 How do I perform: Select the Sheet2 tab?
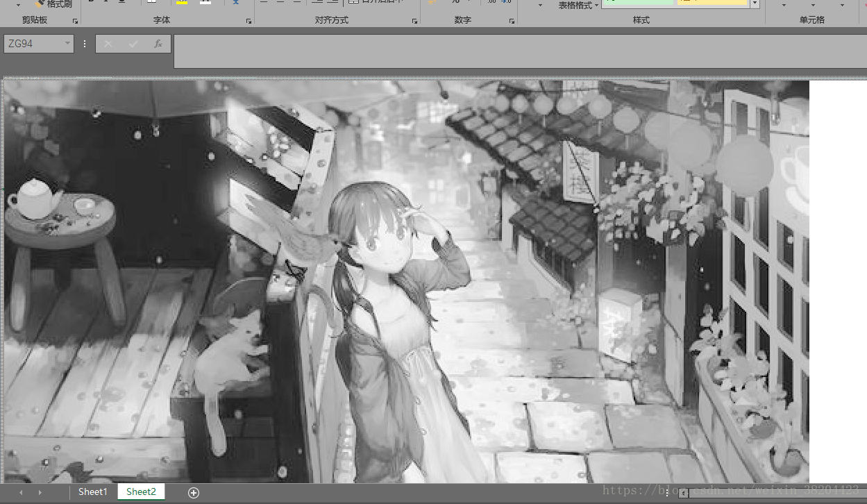141,492
